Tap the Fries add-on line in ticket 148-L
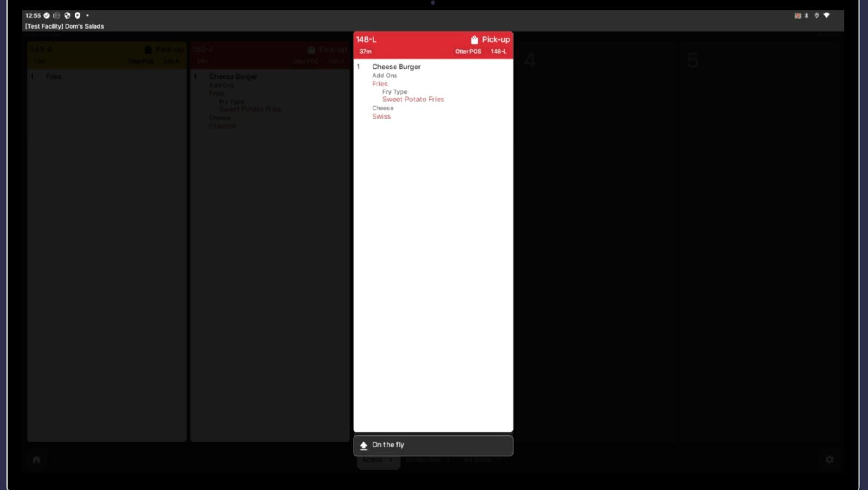 [x=380, y=84]
